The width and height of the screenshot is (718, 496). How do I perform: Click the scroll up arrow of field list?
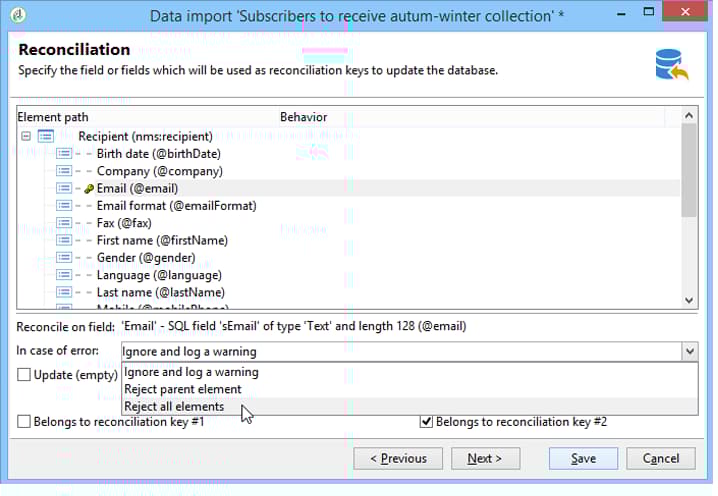689,115
